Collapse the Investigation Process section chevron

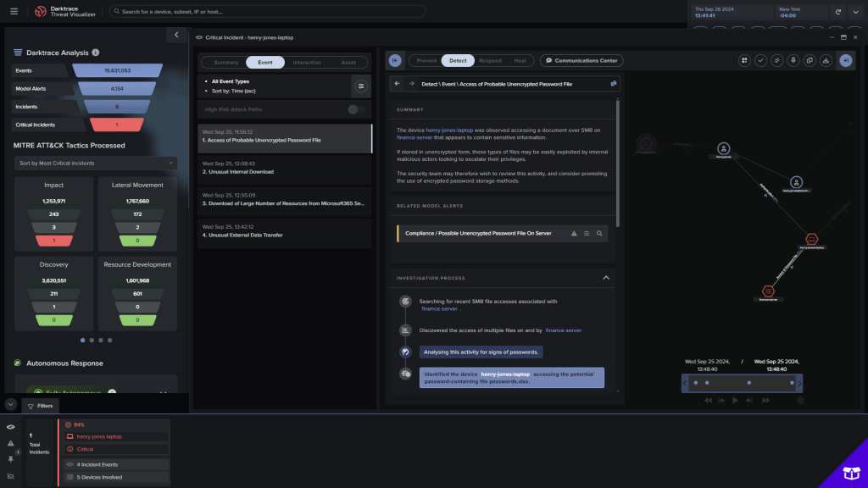pyautogui.click(x=606, y=277)
